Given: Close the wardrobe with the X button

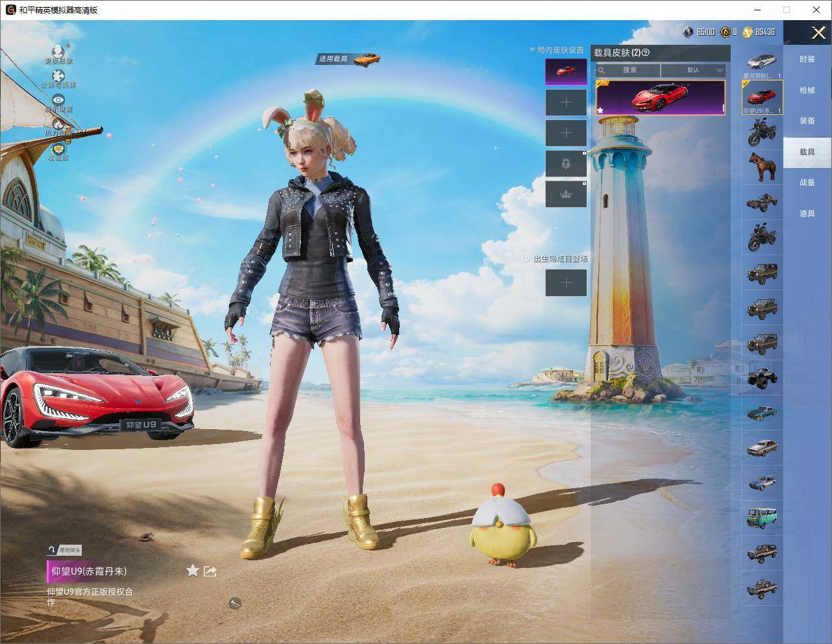Looking at the screenshot, I should tap(819, 32).
